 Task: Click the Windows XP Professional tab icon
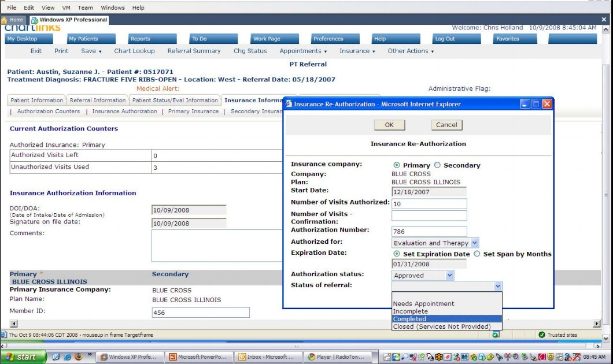coord(34,20)
